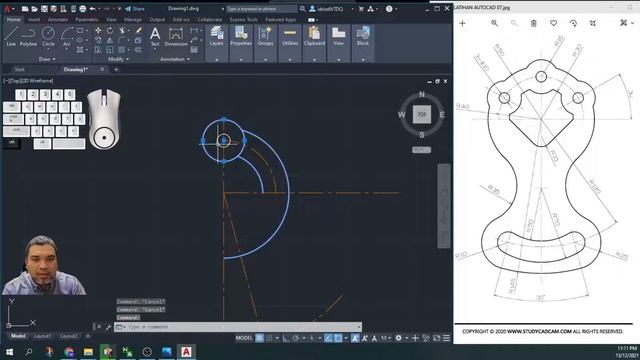The width and height of the screenshot is (640, 360).
Task: Expand the arrow under Layers panel
Action: [x=216, y=60]
